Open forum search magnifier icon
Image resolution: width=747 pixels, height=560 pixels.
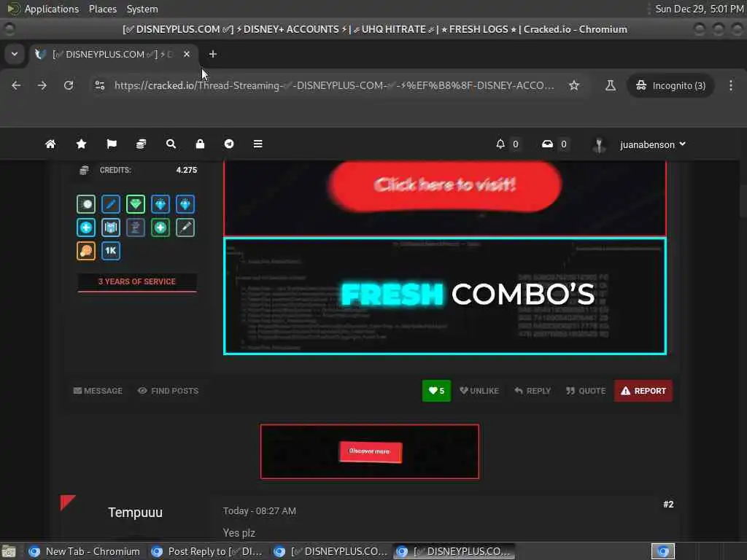click(171, 144)
